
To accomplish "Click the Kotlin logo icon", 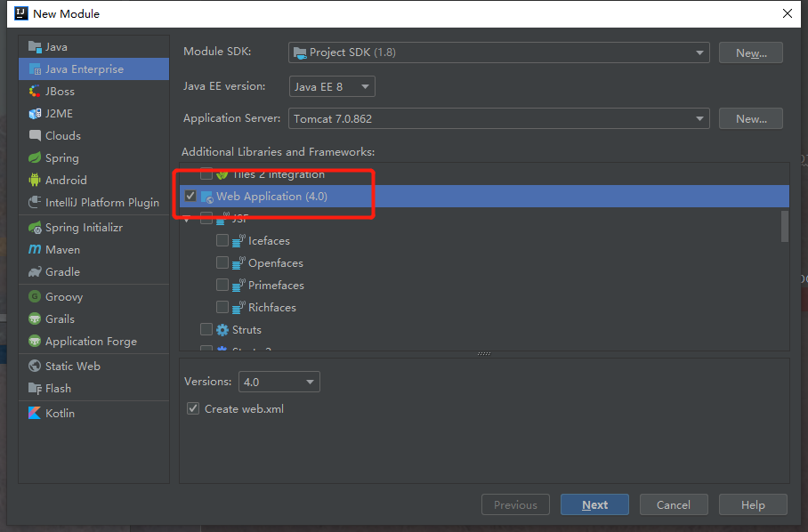I will coord(35,413).
